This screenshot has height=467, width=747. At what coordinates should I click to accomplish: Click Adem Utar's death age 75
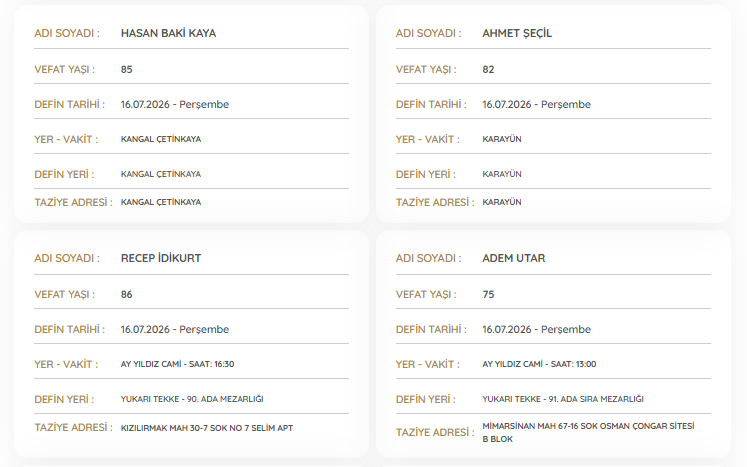[x=488, y=294]
